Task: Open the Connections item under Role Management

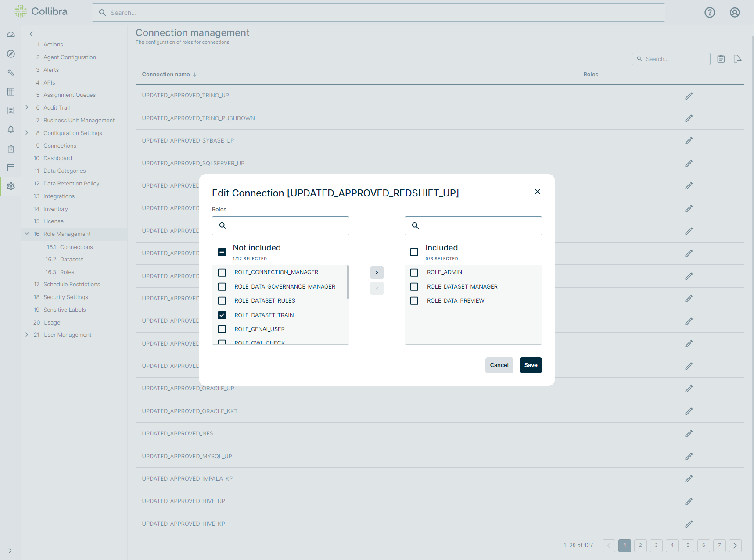Action: (x=76, y=247)
